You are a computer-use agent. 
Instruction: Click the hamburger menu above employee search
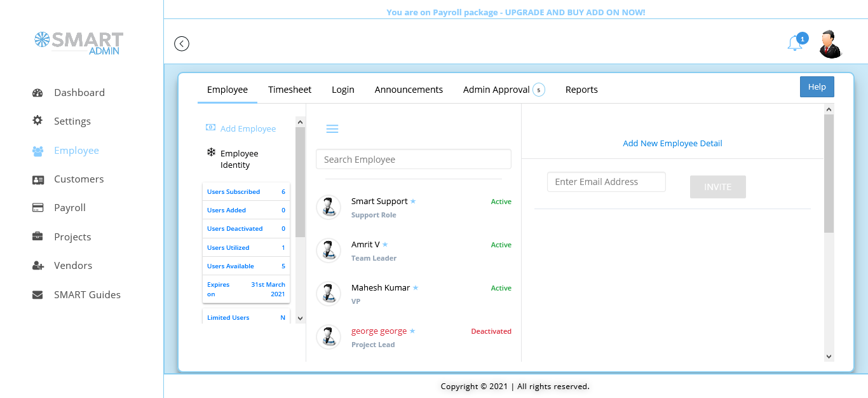pyautogui.click(x=332, y=129)
